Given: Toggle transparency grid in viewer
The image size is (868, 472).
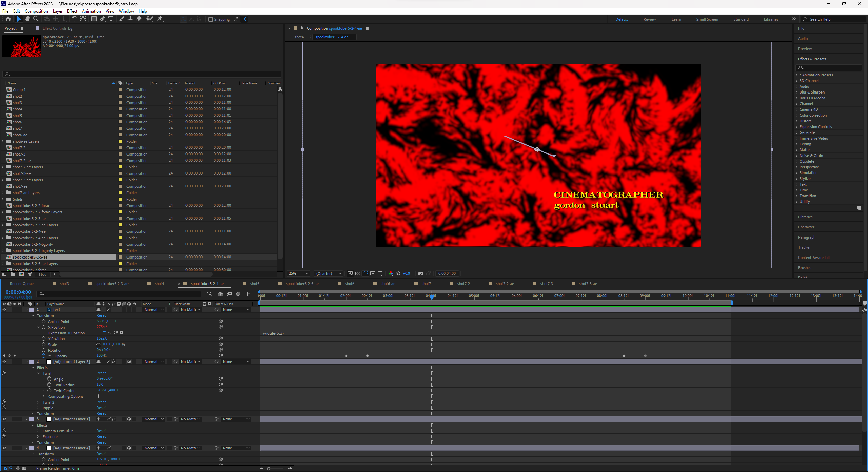Looking at the screenshot, I should pyautogui.click(x=358, y=274).
